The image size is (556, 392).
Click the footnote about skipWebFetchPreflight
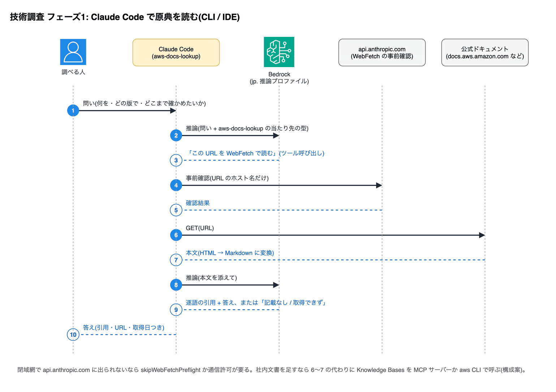(x=272, y=370)
